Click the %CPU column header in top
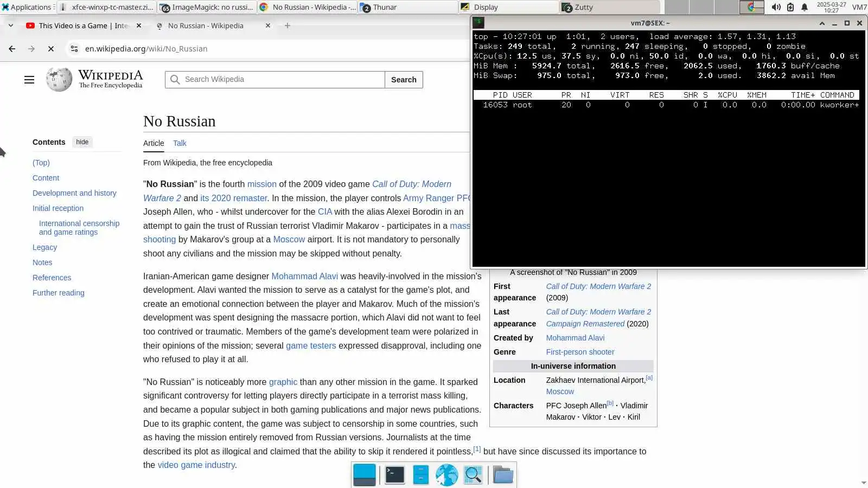868x488 pixels. coord(727,95)
